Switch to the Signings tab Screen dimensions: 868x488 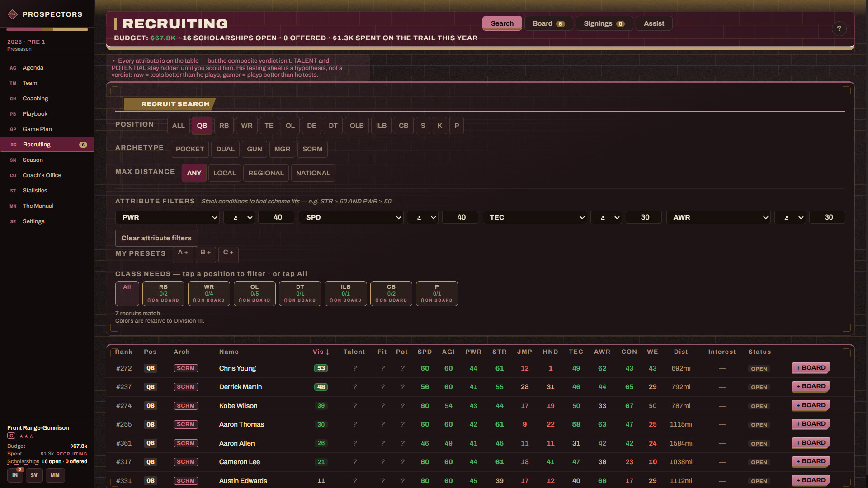pyautogui.click(x=604, y=23)
